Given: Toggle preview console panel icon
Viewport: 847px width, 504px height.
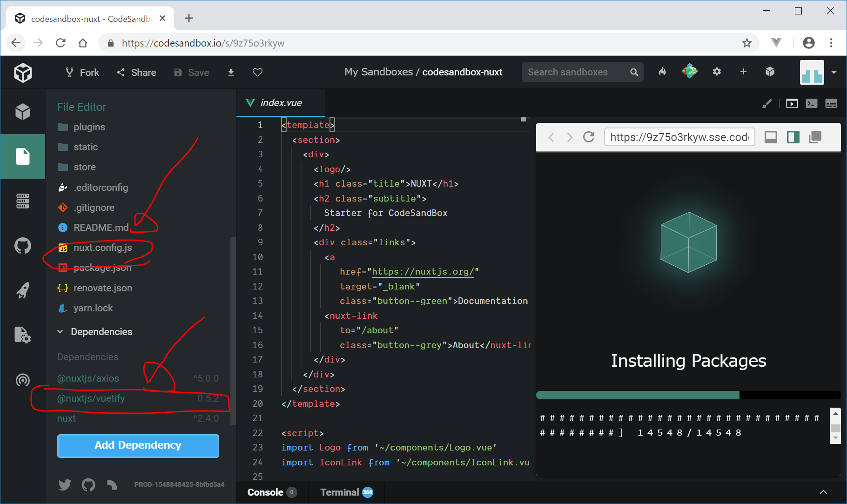Looking at the screenshot, I should pyautogui.click(x=771, y=137).
